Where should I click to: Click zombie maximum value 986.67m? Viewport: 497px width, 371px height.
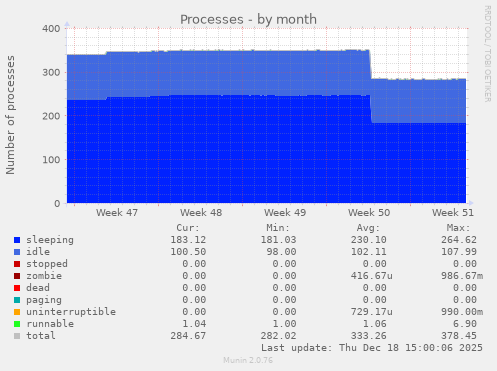(462, 276)
